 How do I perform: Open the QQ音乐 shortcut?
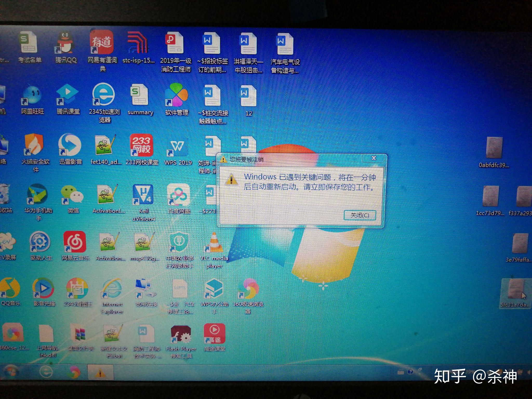tap(10, 292)
